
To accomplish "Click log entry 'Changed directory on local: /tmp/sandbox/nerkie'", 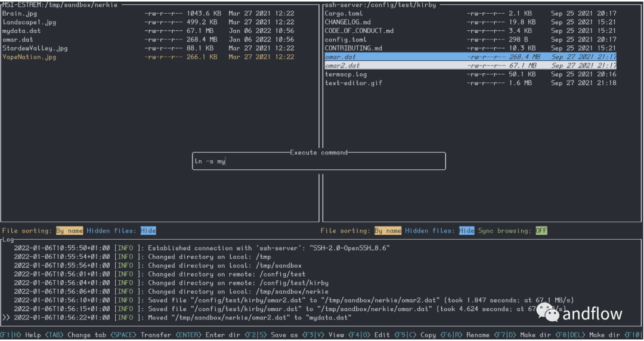I will [171, 292].
